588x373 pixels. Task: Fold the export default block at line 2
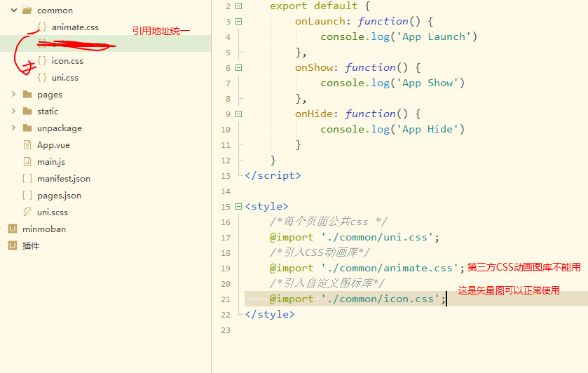238,6
